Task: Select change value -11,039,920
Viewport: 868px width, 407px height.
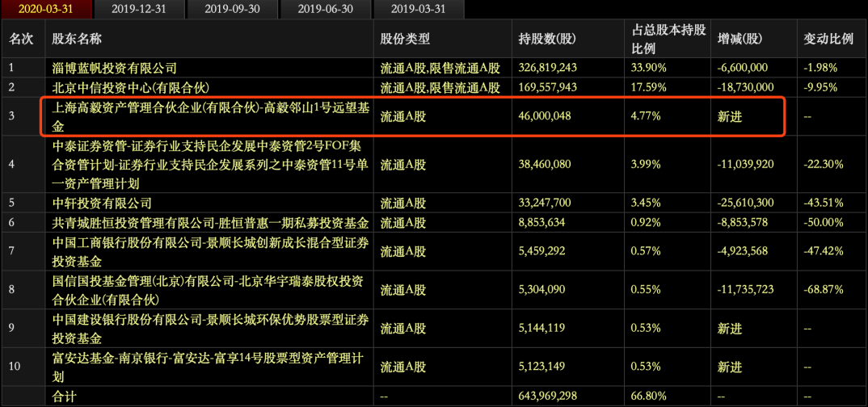Action: click(745, 164)
